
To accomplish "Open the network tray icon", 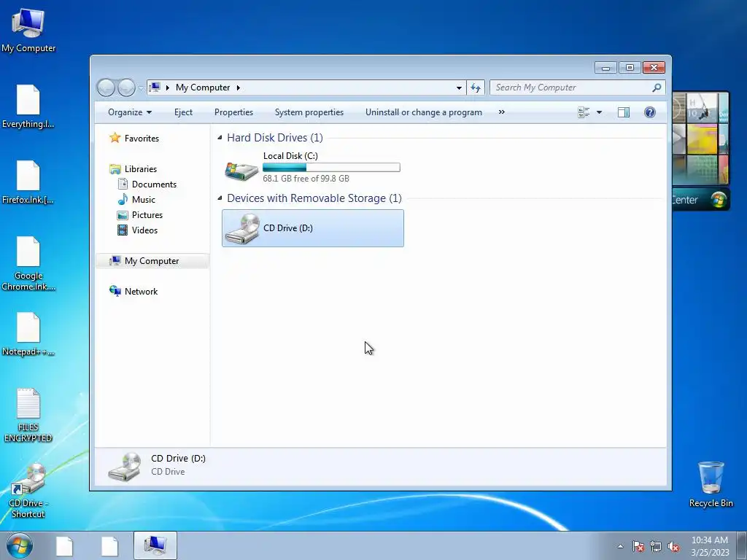I will (656, 546).
